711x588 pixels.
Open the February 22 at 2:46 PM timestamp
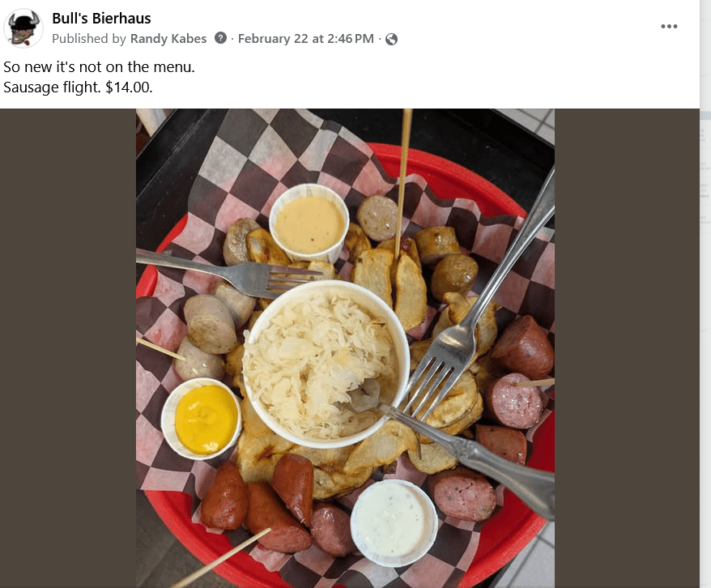(306, 39)
